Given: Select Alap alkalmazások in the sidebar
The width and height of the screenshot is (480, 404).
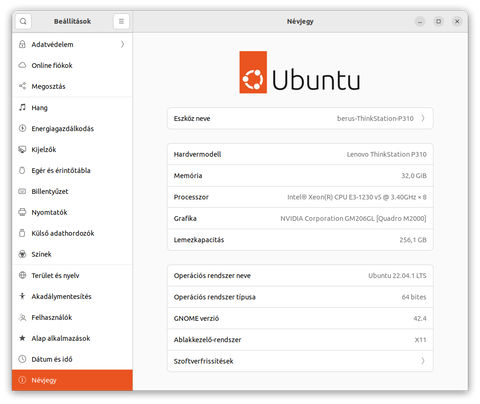Looking at the screenshot, I should point(72,338).
